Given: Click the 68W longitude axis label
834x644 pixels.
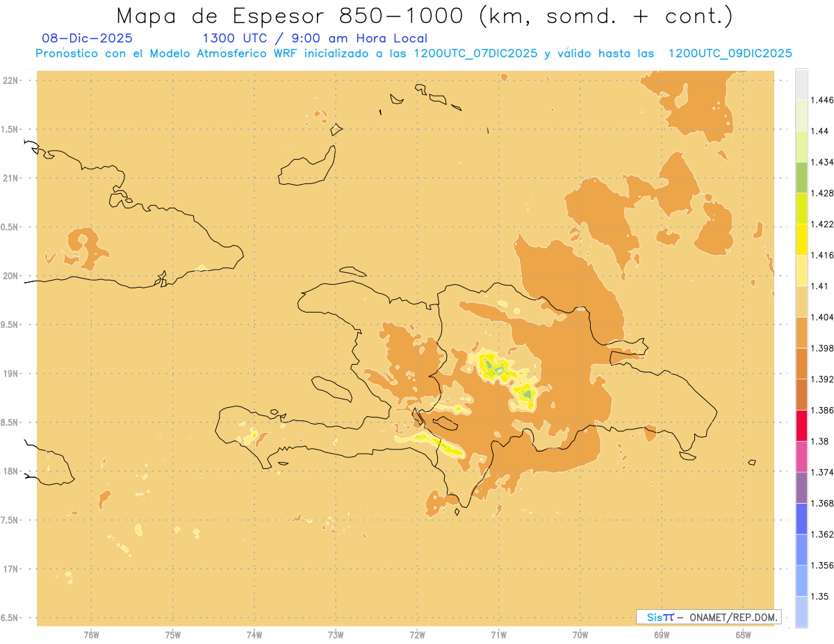Looking at the screenshot, I should [x=743, y=634].
